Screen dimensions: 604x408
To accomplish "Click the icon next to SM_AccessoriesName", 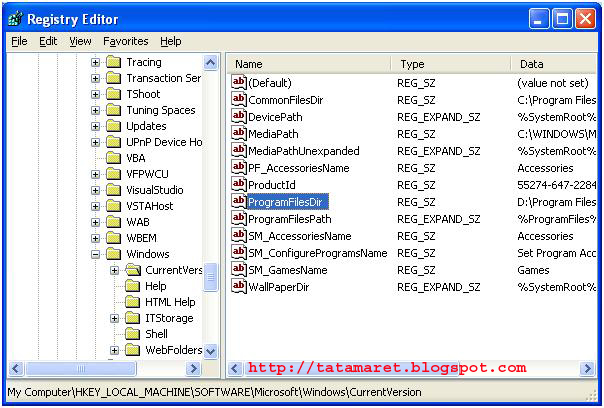I will coord(239,235).
